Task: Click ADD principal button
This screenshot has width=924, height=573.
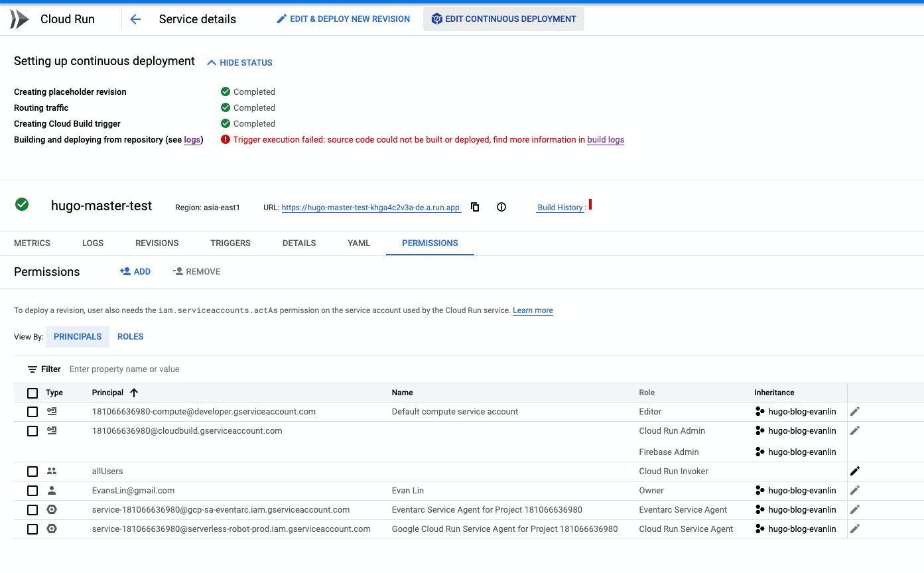Action: [135, 272]
